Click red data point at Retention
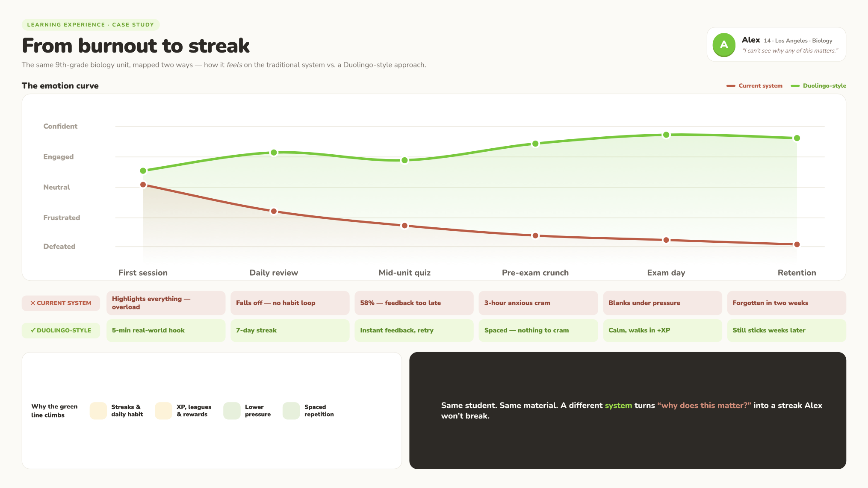Viewport: 868px width, 488px height. (x=797, y=244)
